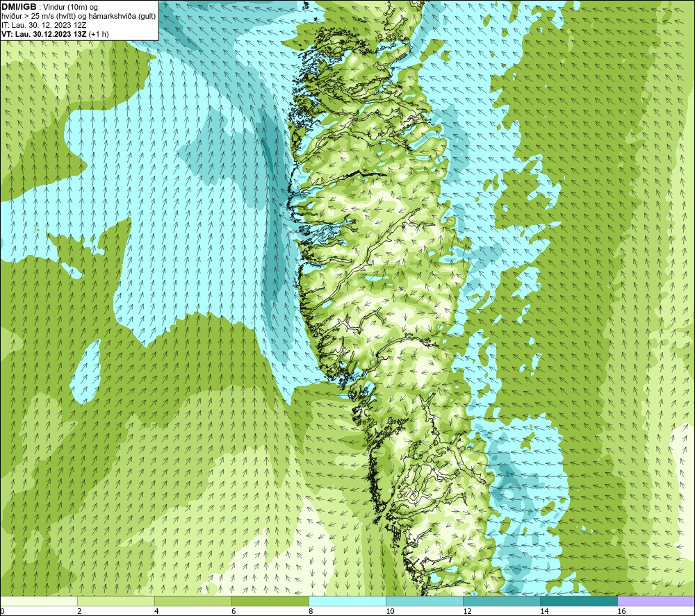Select the 10–12 m/s turquoise swatch
This screenshot has width=695, height=616.
[x=424, y=601]
